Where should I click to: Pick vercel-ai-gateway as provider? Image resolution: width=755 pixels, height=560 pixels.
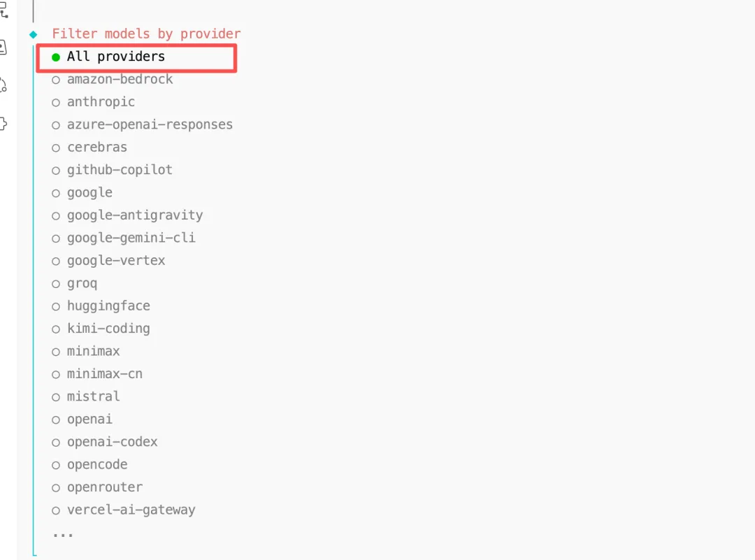pos(131,510)
